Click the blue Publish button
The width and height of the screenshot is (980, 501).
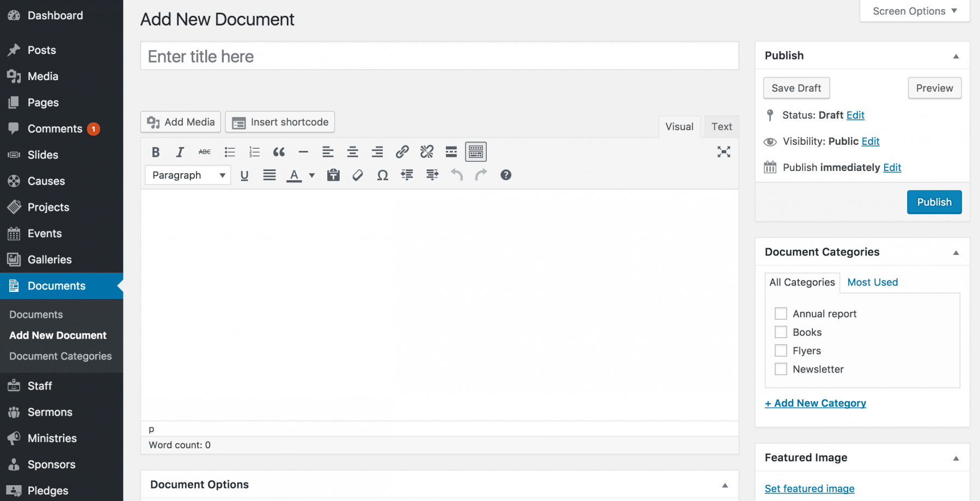(x=934, y=202)
